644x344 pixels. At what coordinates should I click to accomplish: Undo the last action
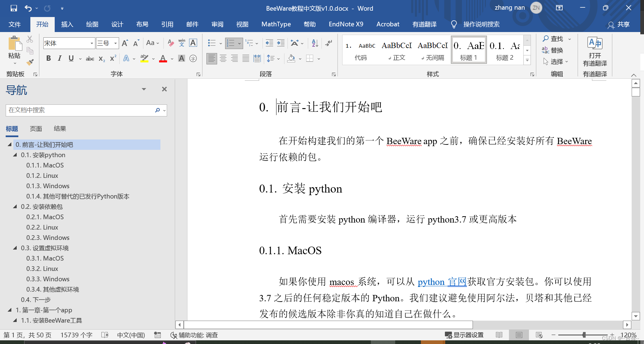pos(28,8)
